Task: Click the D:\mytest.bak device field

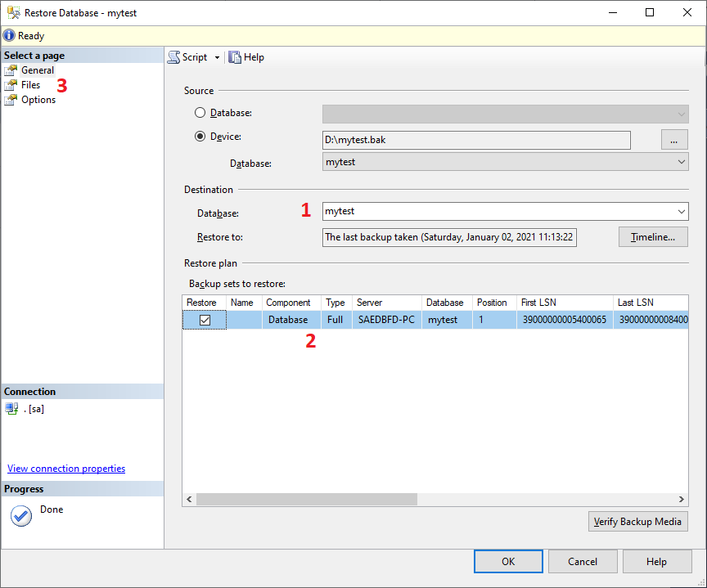Action: [476, 140]
